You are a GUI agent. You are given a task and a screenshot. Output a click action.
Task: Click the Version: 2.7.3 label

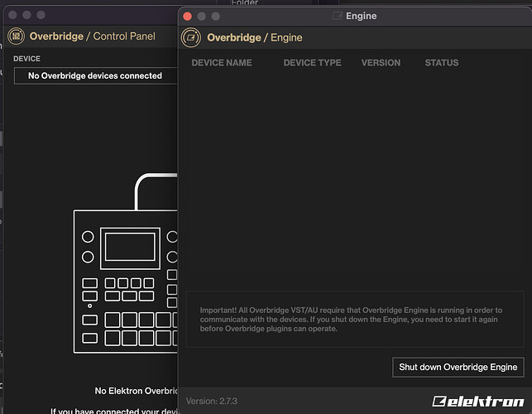coord(213,402)
